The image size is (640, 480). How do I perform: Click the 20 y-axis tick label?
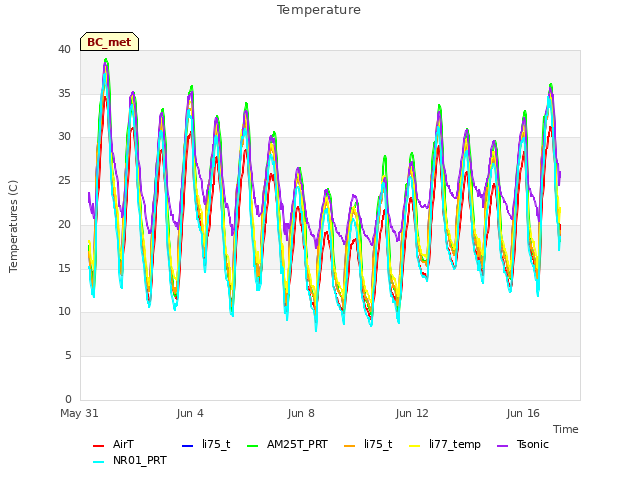click(64, 224)
